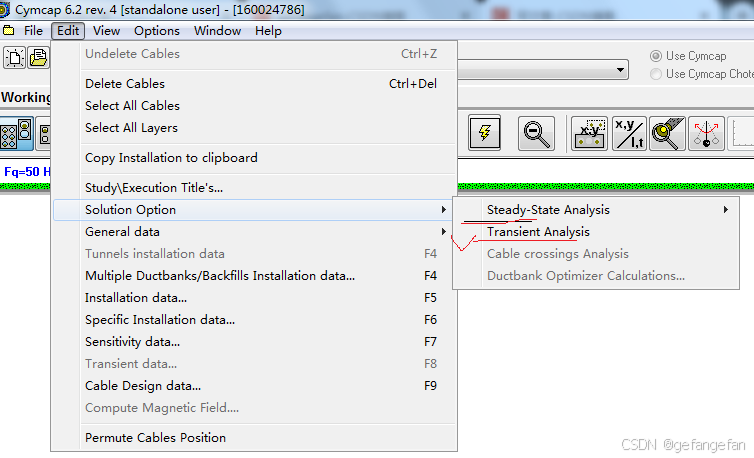Open Installation data F5 entry

pos(255,298)
